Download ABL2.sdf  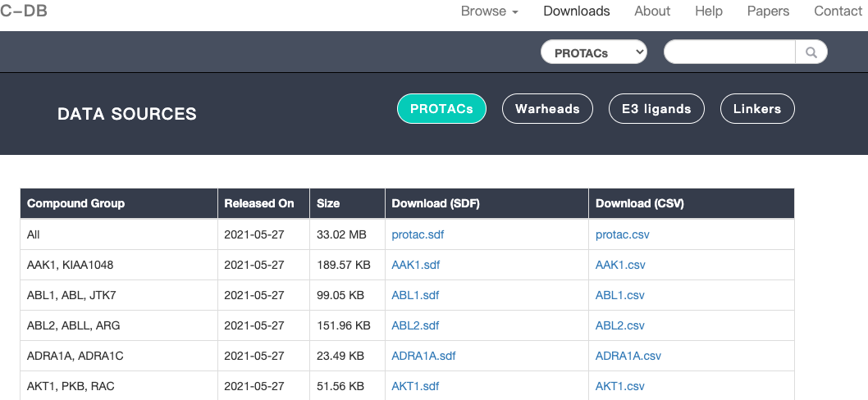(x=415, y=325)
